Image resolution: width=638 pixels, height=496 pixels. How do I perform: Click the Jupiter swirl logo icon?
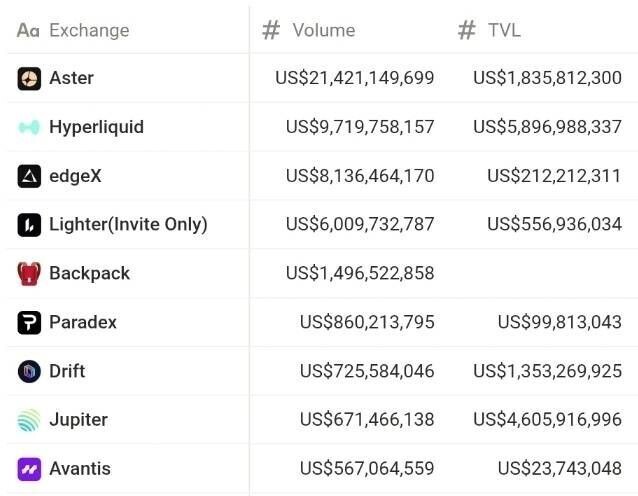[29, 420]
